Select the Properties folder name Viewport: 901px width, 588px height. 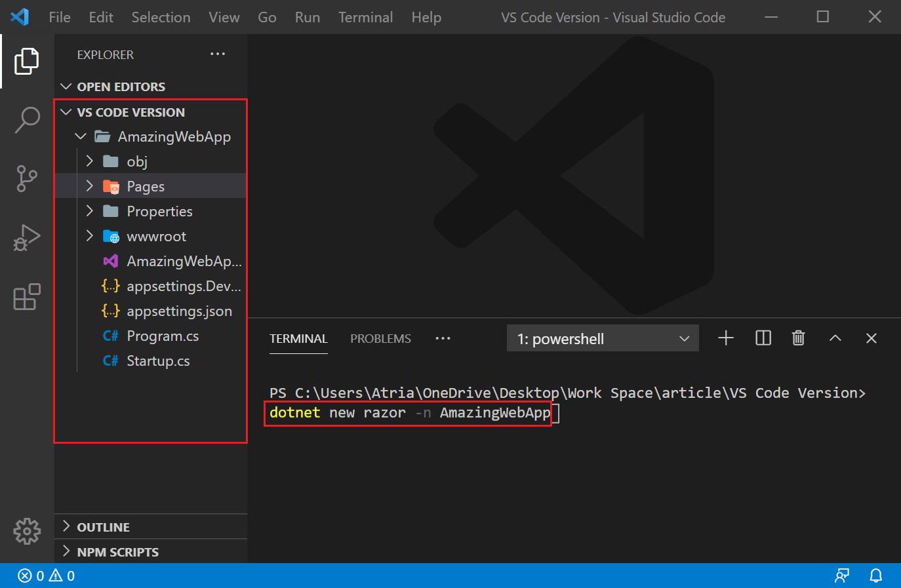click(x=159, y=212)
